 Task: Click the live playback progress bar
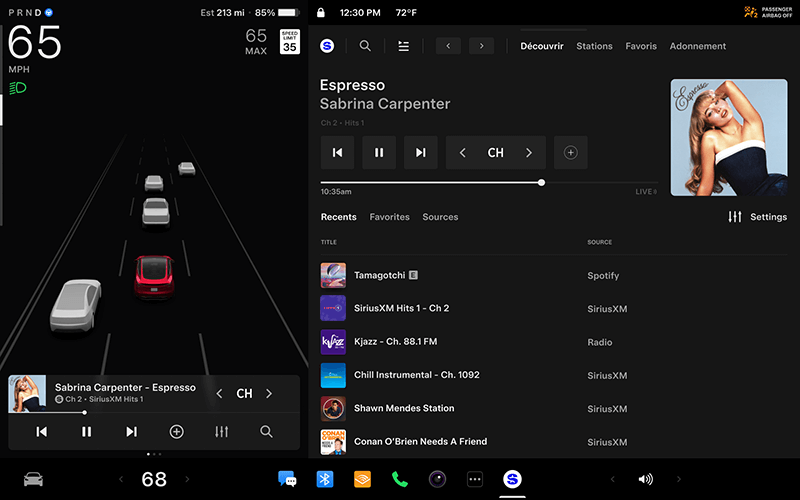[x=490, y=183]
